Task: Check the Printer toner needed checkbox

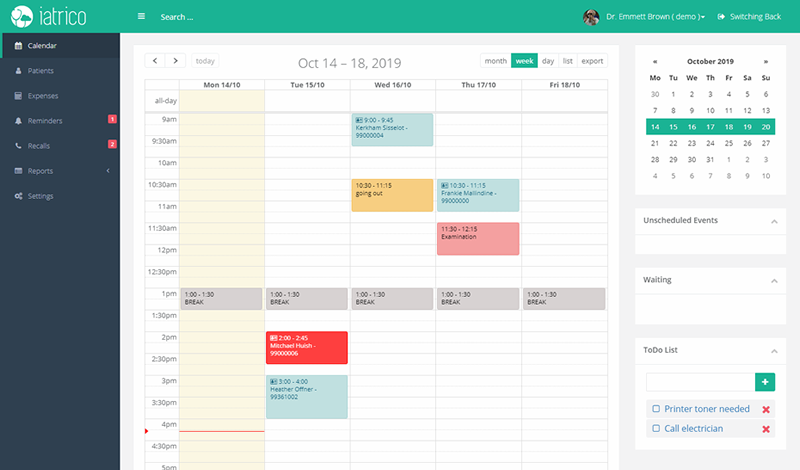Action: (656, 409)
